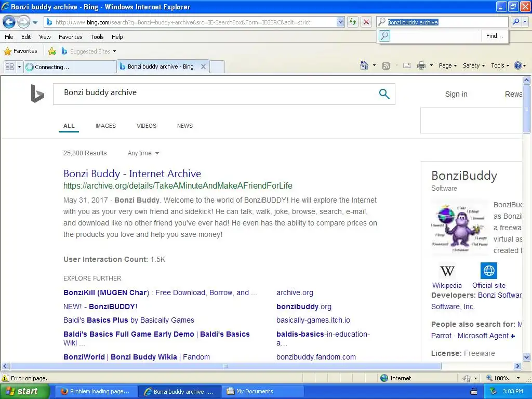Click the horizontal scrollbar right arrow
This screenshot has height=399, width=532.
point(518,366)
